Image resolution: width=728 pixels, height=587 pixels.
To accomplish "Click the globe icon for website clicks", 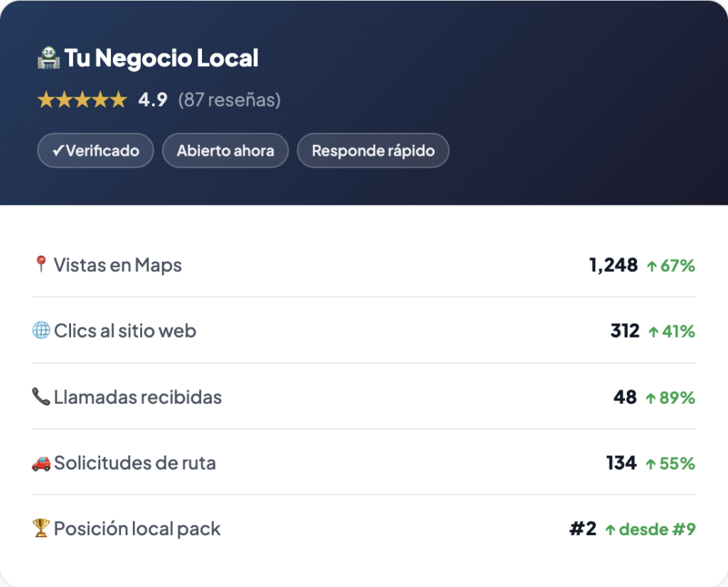I will point(41,330).
